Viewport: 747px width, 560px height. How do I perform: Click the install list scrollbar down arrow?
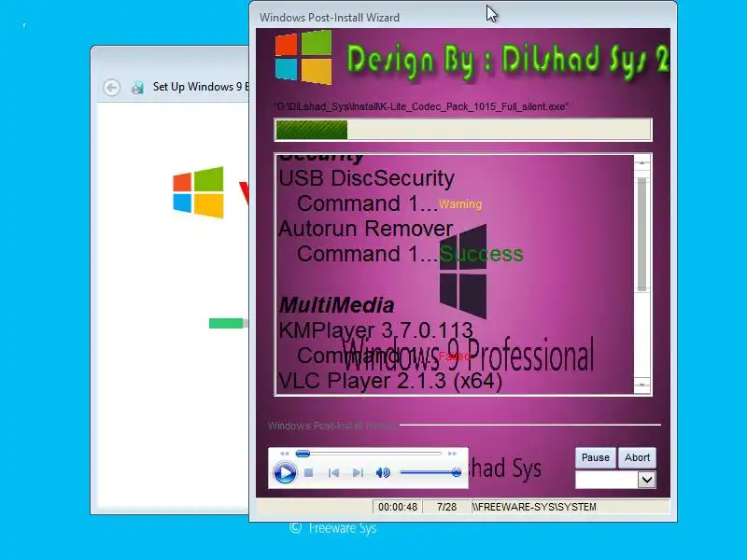[x=642, y=385]
